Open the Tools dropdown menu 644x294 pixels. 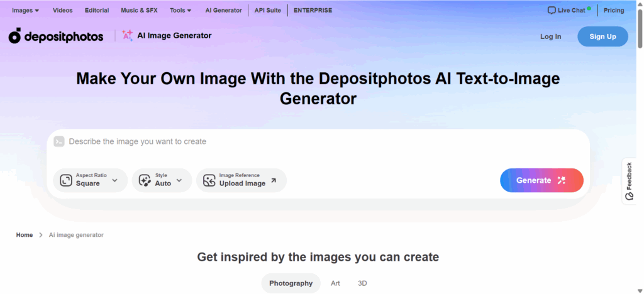[x=181, y=10]
